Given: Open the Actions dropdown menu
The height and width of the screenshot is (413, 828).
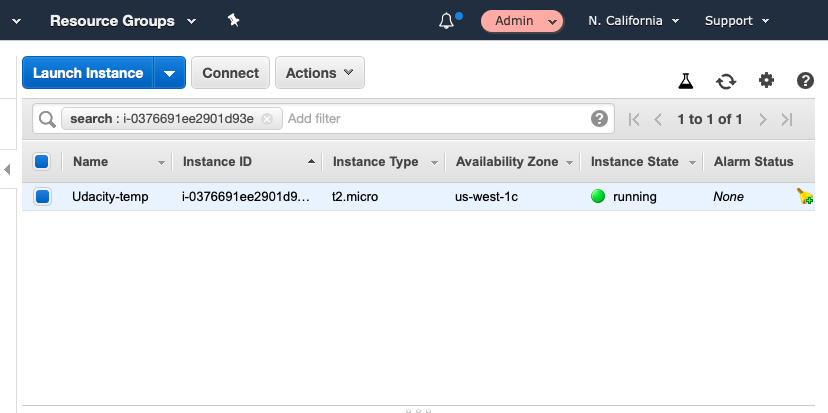Looking at the screenshot, I should point(319,73).
